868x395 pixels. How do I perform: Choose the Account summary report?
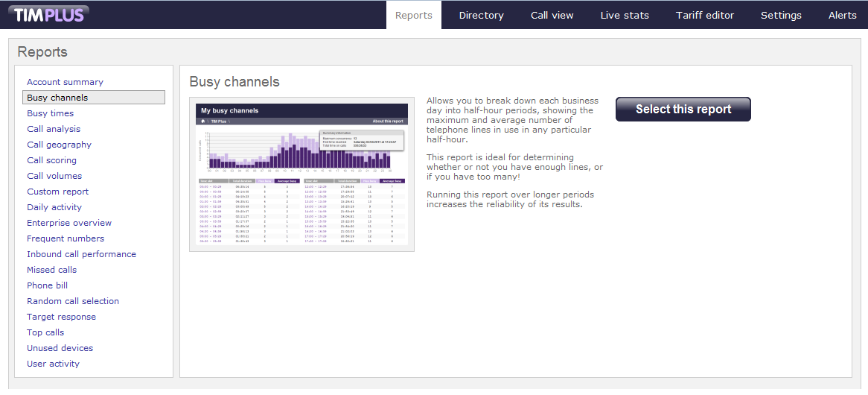(x=65, y=82)
